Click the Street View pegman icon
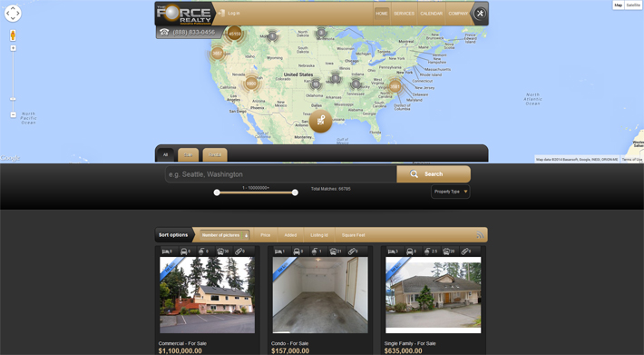Screen dimensions: 644x355 click(13, 35)
